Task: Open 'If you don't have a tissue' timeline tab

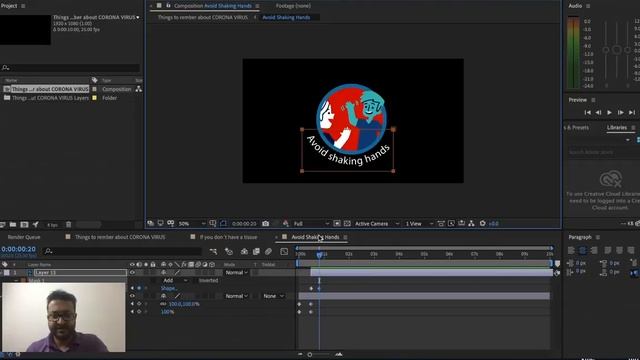Action: pyautogui.click(x=228, y=237)
